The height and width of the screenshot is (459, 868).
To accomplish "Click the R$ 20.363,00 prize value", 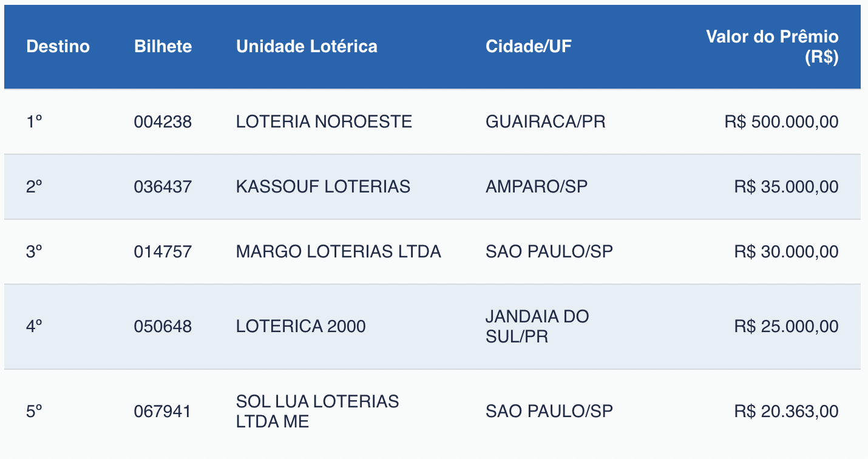I will tap(786, 411).
